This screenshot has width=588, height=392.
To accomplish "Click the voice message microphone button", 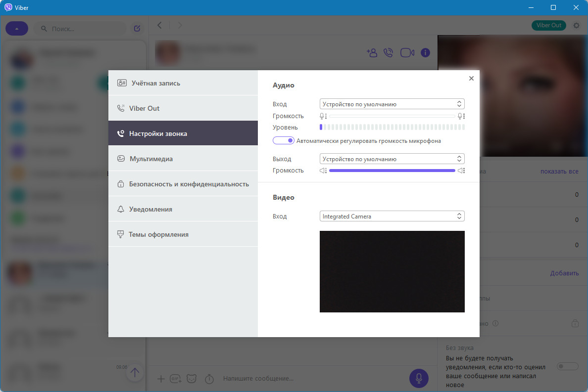I will tap(419, 378).
